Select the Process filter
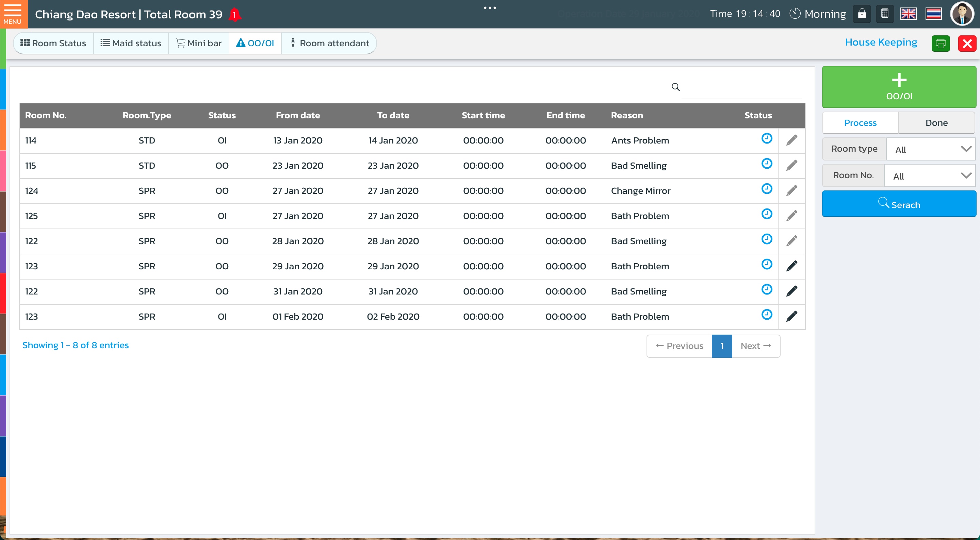Image resolution: width=980 pixels, height=540 pixels. pyautogui.click(x=860, y=123)
